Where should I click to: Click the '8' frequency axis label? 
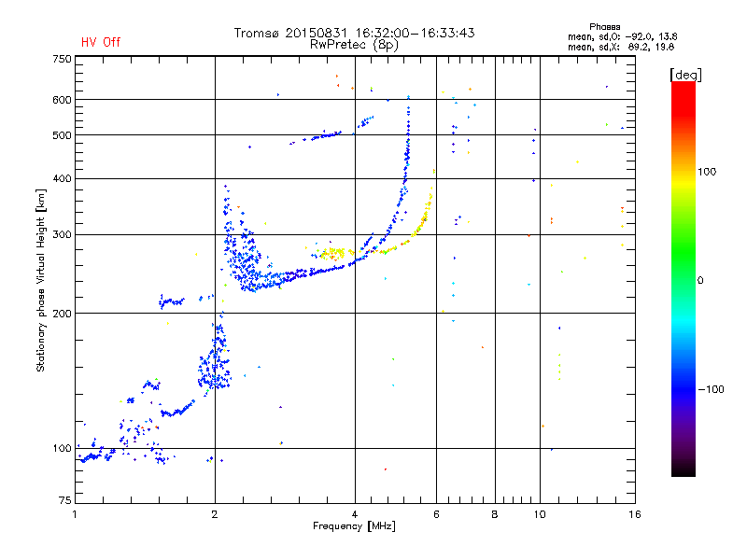(495, 514)
